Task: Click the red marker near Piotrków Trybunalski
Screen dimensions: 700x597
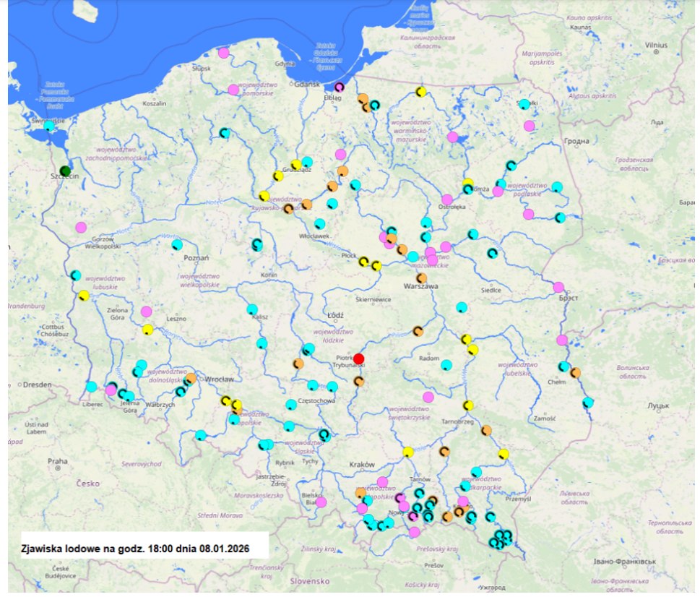Action: 359,358
